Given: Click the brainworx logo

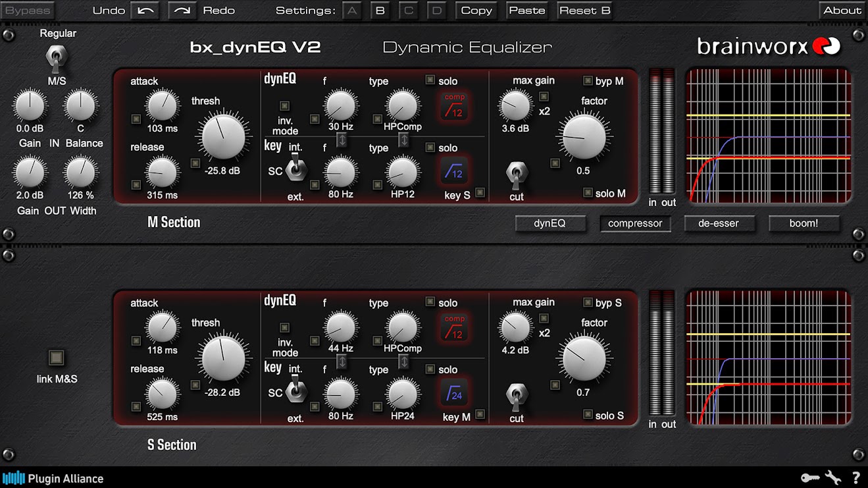Looking at the screenshot, I should 769,46.
